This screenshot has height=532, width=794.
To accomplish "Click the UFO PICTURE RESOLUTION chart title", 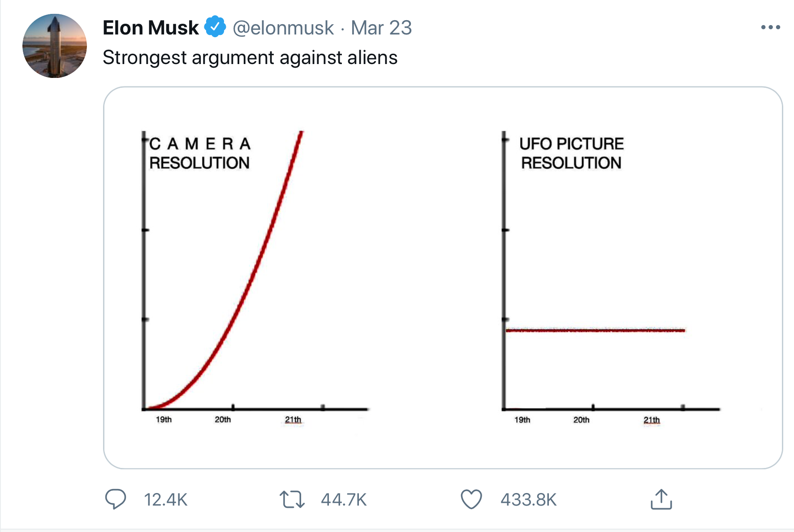I will [x=571, y=153].
